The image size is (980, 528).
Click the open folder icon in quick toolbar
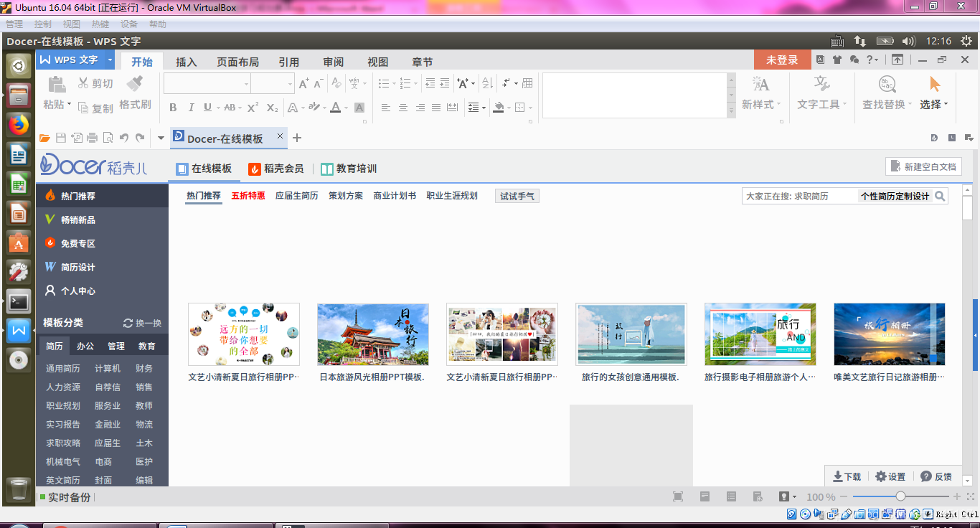tap(44, 138)
